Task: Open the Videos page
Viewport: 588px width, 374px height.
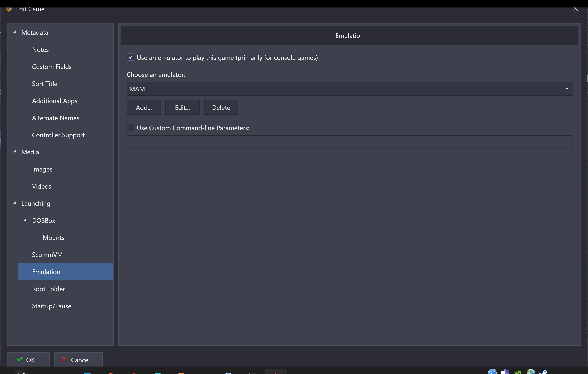Action: tap(42, 186)
